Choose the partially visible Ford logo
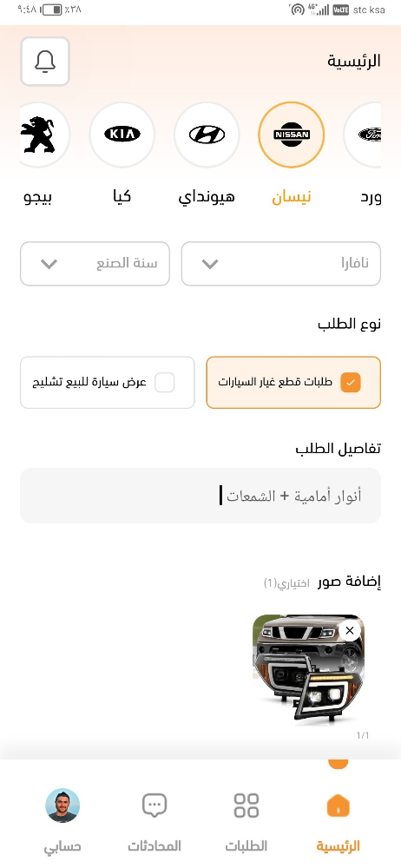Screen dimensions: 401x868 [363, 135]
